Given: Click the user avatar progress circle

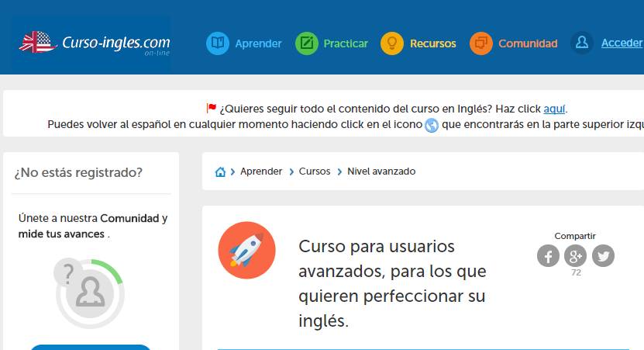Looking at the screenshot, I should point(90,293).
